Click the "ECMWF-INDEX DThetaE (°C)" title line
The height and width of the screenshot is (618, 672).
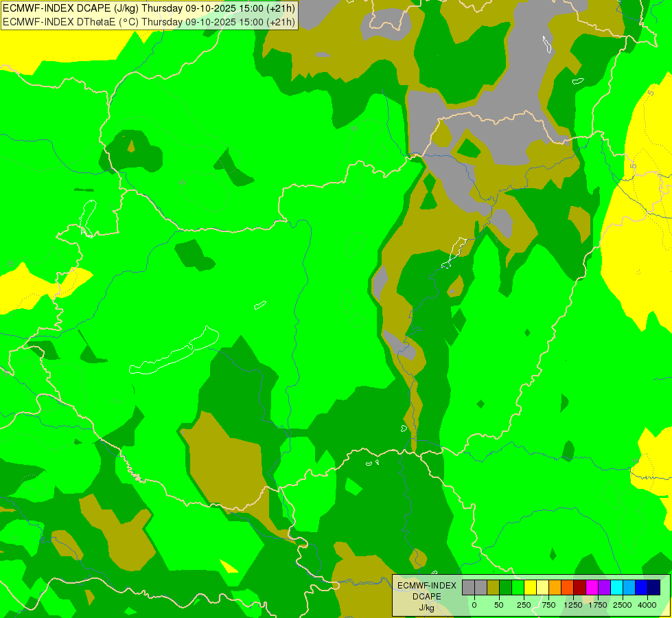149,22
